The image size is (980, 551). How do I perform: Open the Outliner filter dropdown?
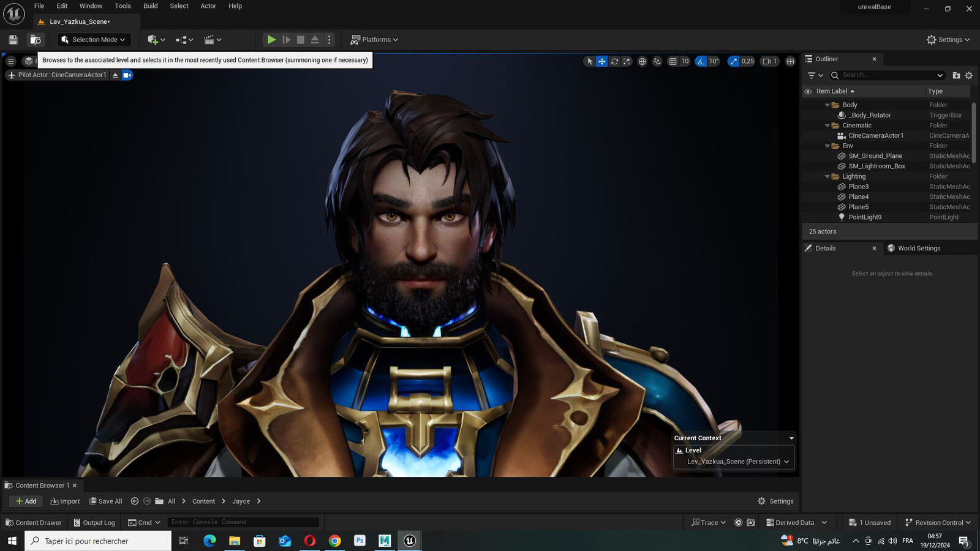pos(815,75)
